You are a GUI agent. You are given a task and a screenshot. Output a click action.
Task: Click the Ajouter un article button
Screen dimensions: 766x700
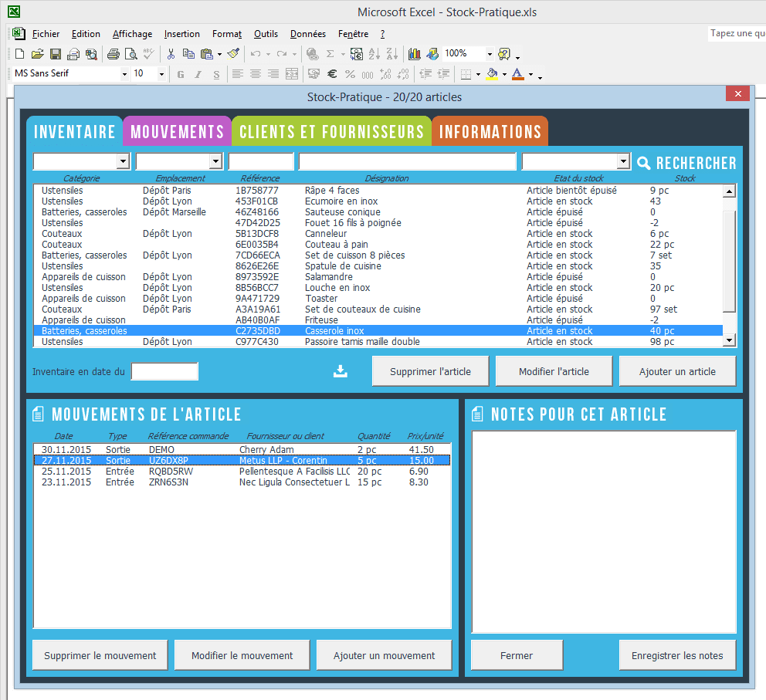(677, 371)
